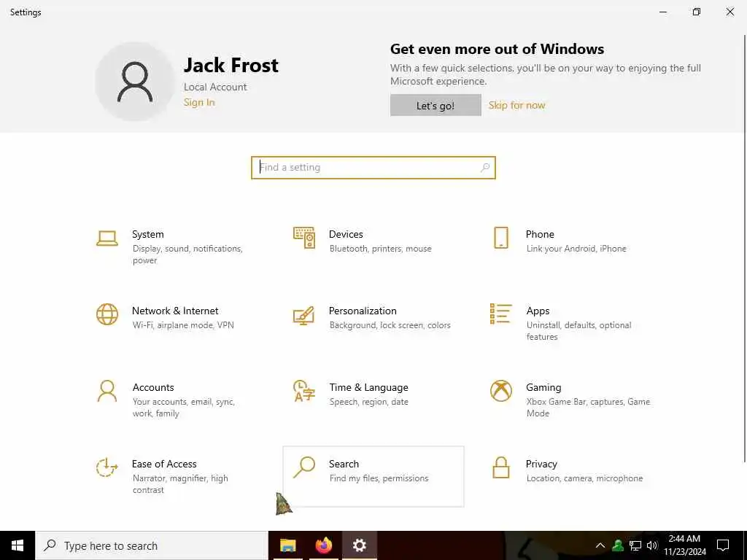Click 'Narrator, magnifier, high contrast' description

[x=180, y=484]
